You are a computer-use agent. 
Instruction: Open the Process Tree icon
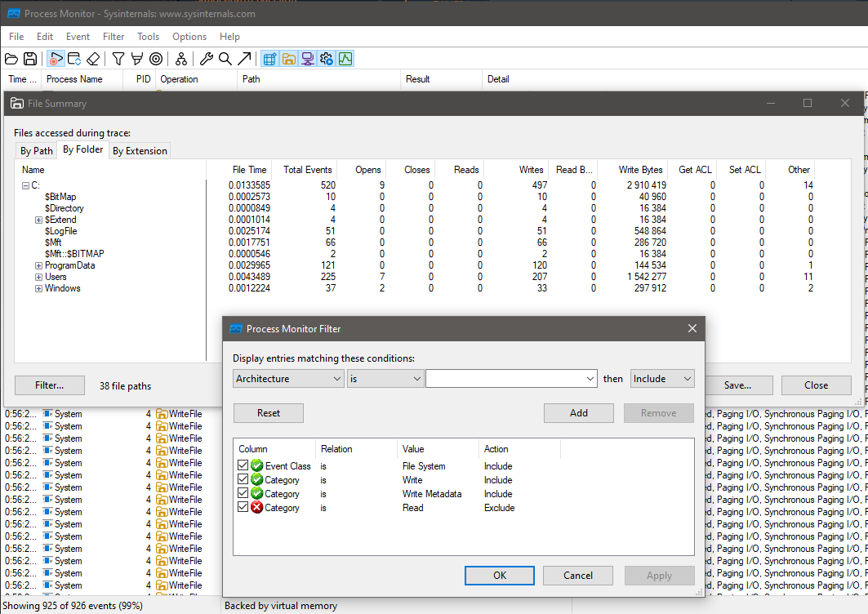point(181,59)
